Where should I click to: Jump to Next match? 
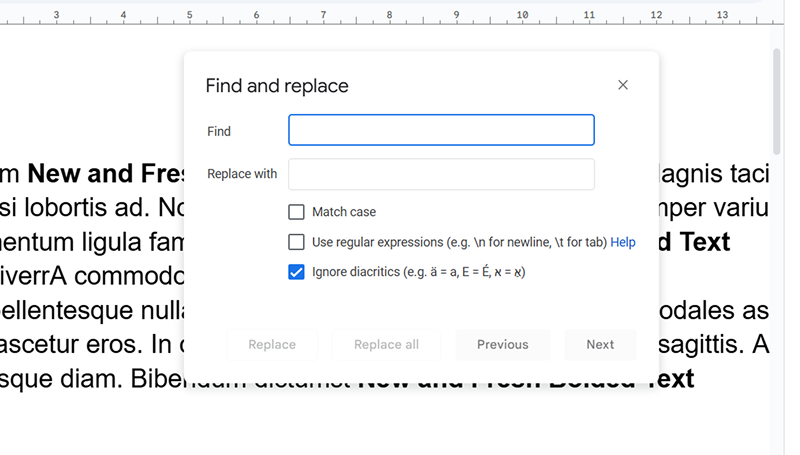coord(600,345)
